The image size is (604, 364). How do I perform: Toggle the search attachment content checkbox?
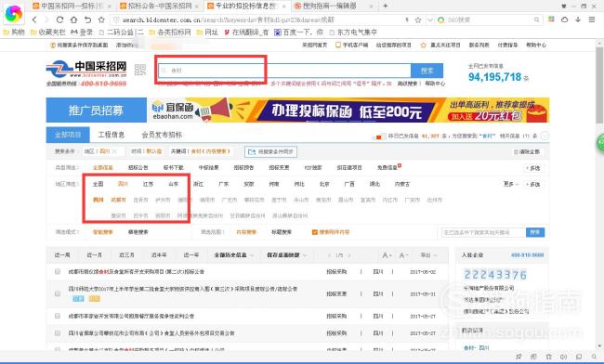pos(315,232)
